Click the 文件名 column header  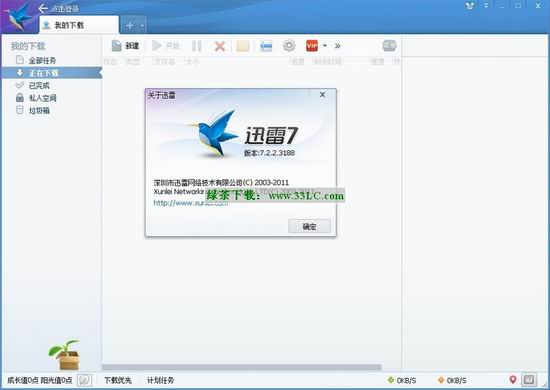pos(165,62)
